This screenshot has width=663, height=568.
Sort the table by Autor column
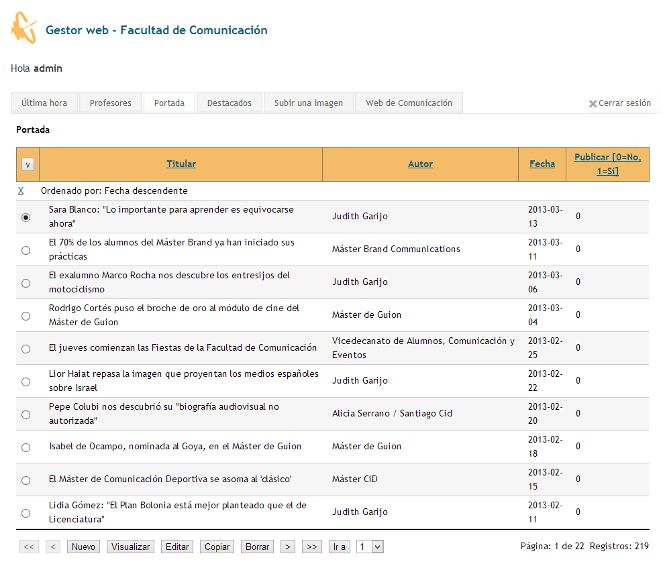420,164
